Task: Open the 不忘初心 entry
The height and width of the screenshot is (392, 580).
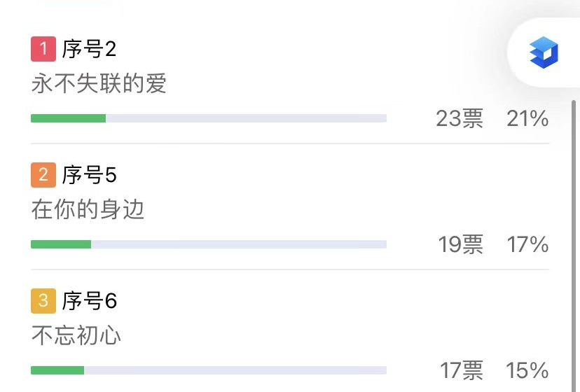Action: 76,336
